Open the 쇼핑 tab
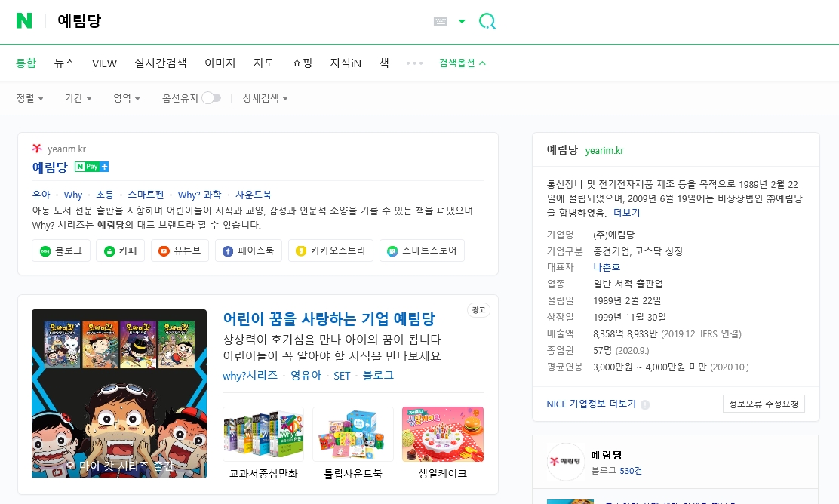This screenshot has width=839, height=504. 302,63
